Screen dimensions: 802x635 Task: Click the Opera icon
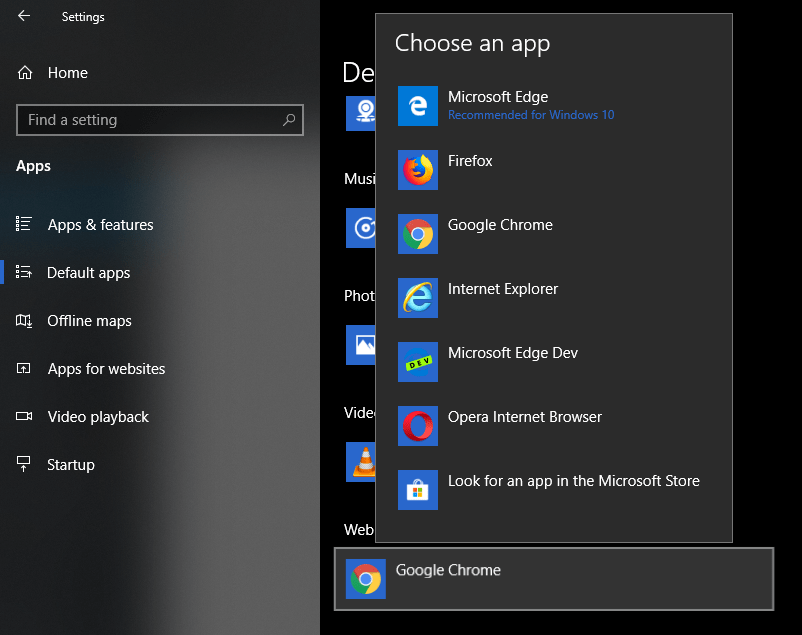click(x=418, y=426)
